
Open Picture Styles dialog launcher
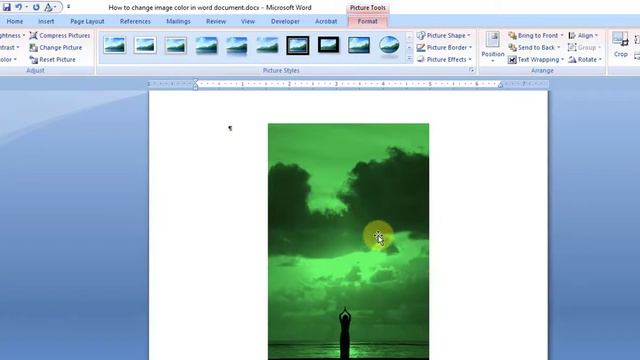(471, 70)
